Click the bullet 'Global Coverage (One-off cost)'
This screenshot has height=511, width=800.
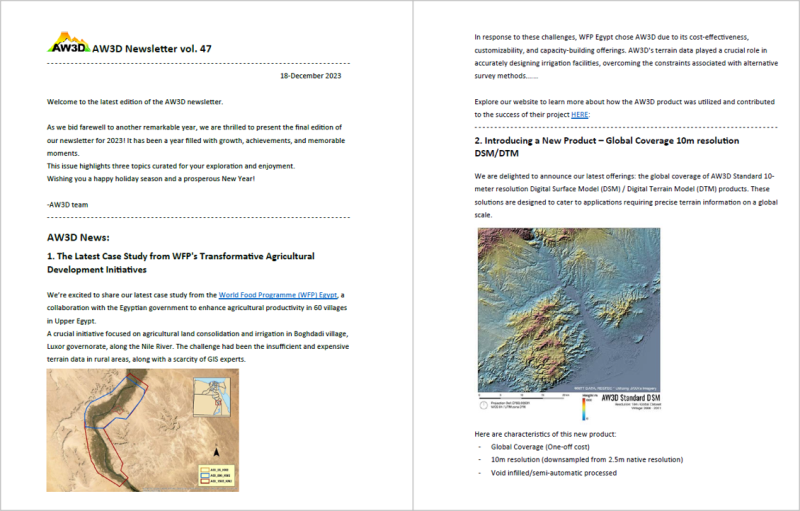pos(540,447)
